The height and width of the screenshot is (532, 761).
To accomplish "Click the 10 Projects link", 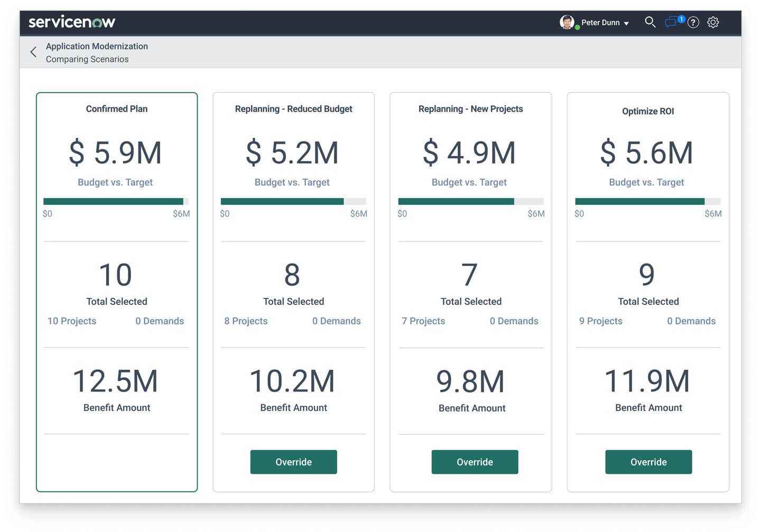I will pos(72,321).
